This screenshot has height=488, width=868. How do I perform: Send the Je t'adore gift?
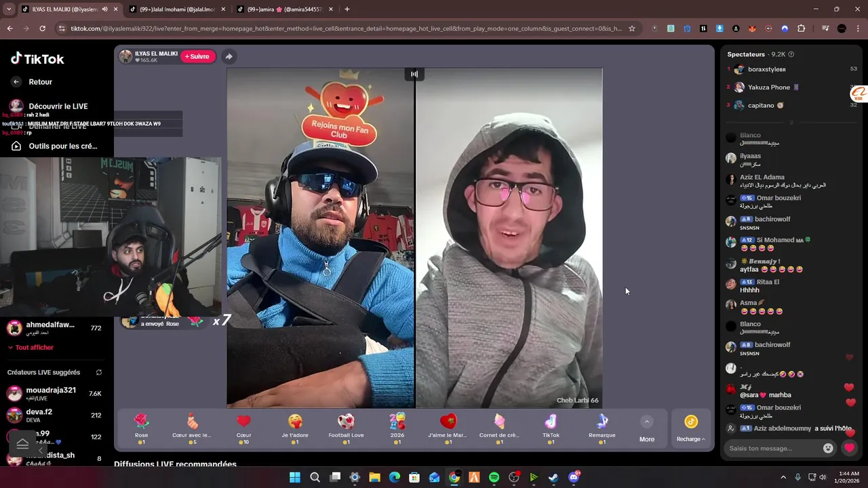tap(295, 428)
